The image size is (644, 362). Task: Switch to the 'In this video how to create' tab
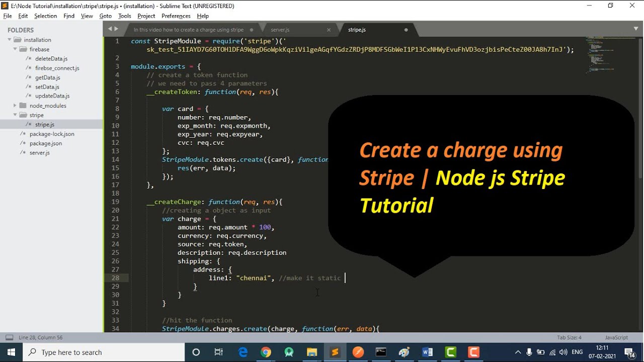pyautogui.click(x=189, y=30)
